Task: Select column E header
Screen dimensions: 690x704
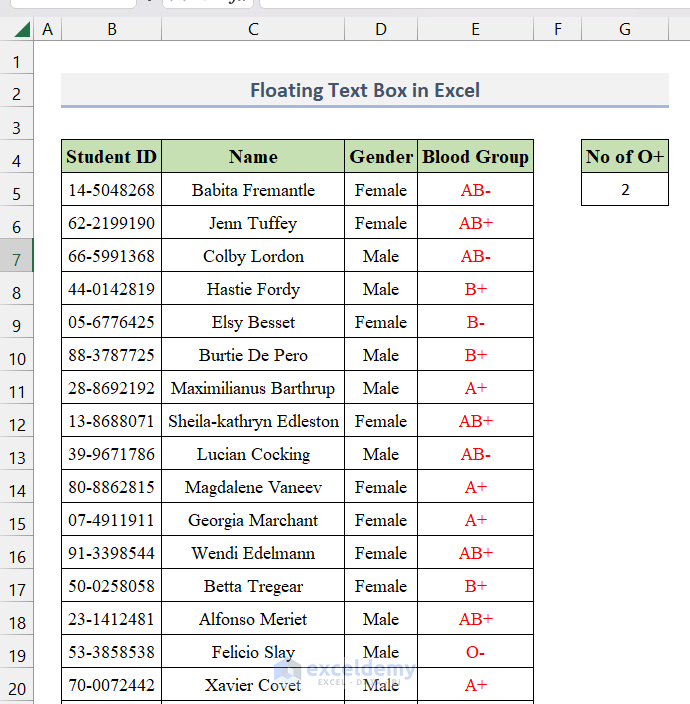Action: 475,30
